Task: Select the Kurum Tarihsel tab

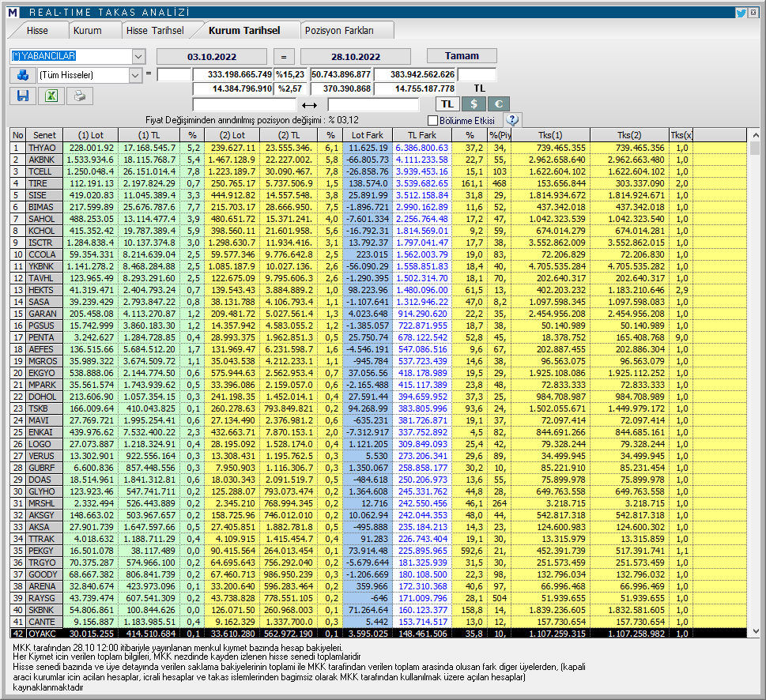Action: tap(244, 30)
